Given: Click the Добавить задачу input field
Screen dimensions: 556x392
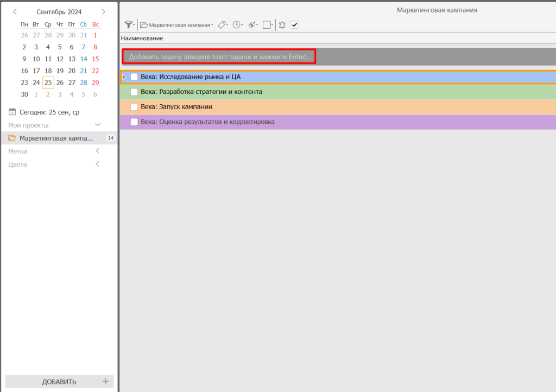Looking at the screenshot, I should tap(219, 56).
